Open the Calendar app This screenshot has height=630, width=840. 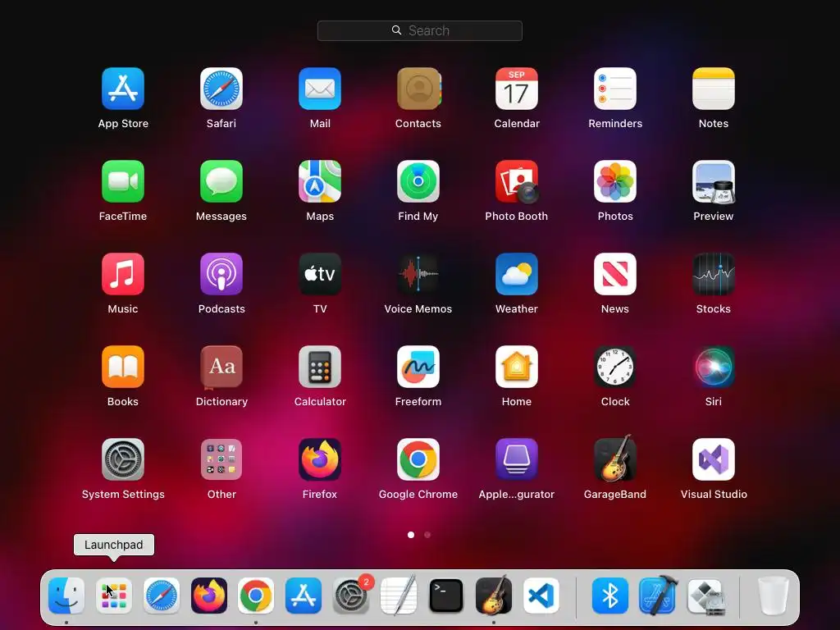[x=517, y=89]
